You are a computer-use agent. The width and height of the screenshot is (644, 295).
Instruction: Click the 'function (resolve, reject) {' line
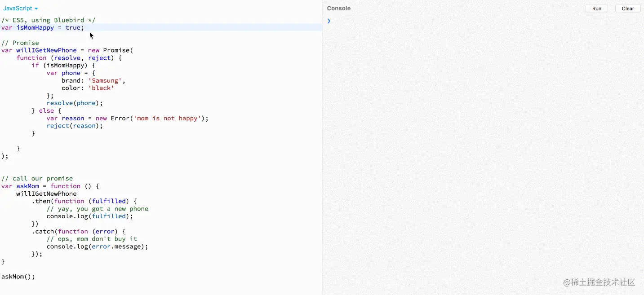point(69,58)
